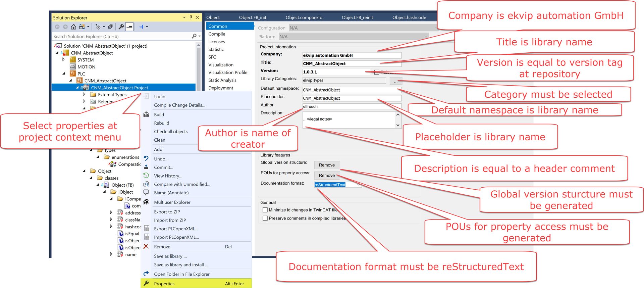Click the Forward navigation arrow in Solution Explorer
Screen dimensions: 644x288
click(x=65, y=27)
